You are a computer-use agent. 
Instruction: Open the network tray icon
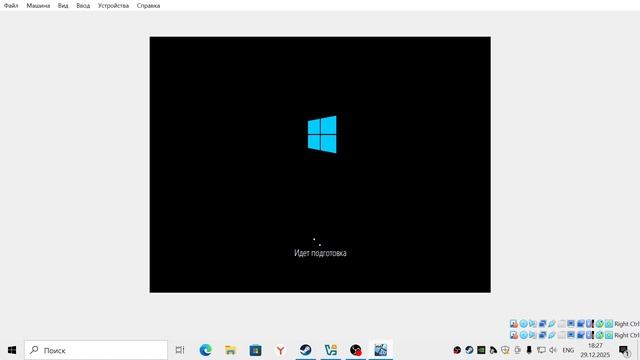click(542, 350)
